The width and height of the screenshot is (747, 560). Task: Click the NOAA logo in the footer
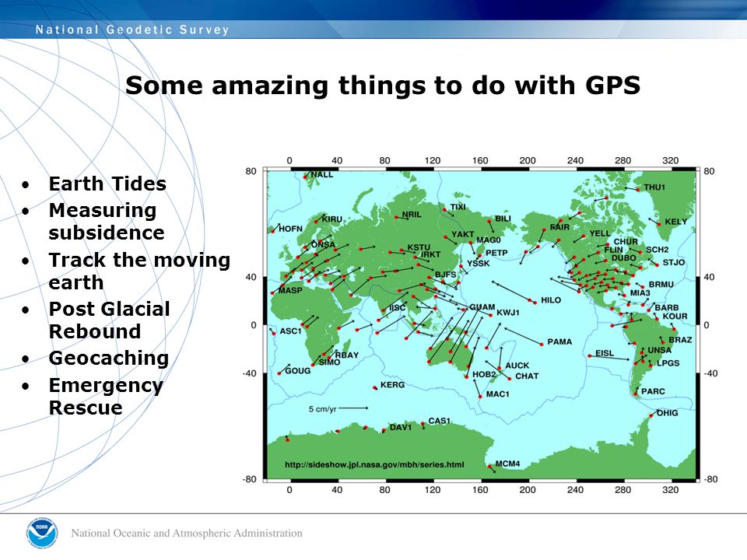[x=42, y=534]
